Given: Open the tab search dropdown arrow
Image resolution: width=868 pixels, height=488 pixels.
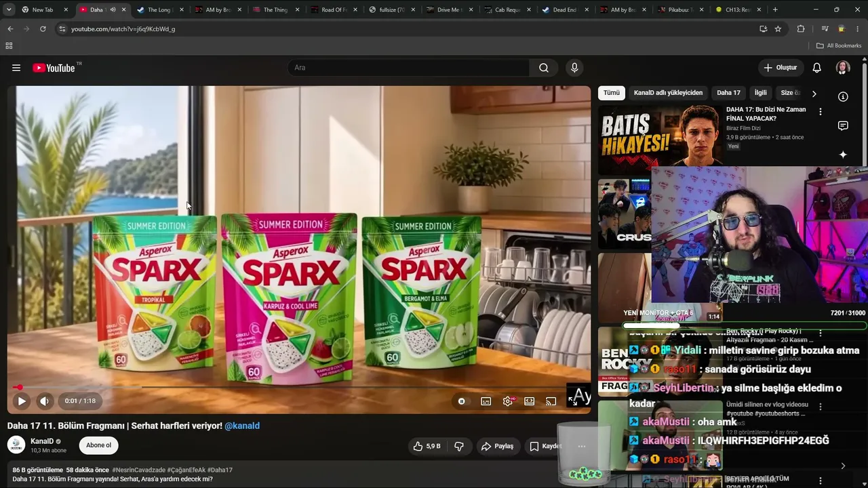Looking at the screenshot, I should click(9, 9).
